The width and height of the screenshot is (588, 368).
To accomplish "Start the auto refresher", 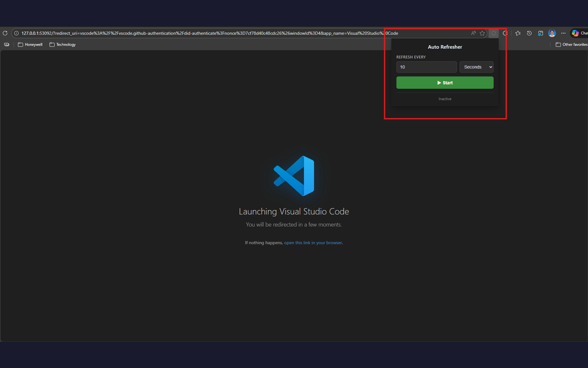I will point(445,83).
